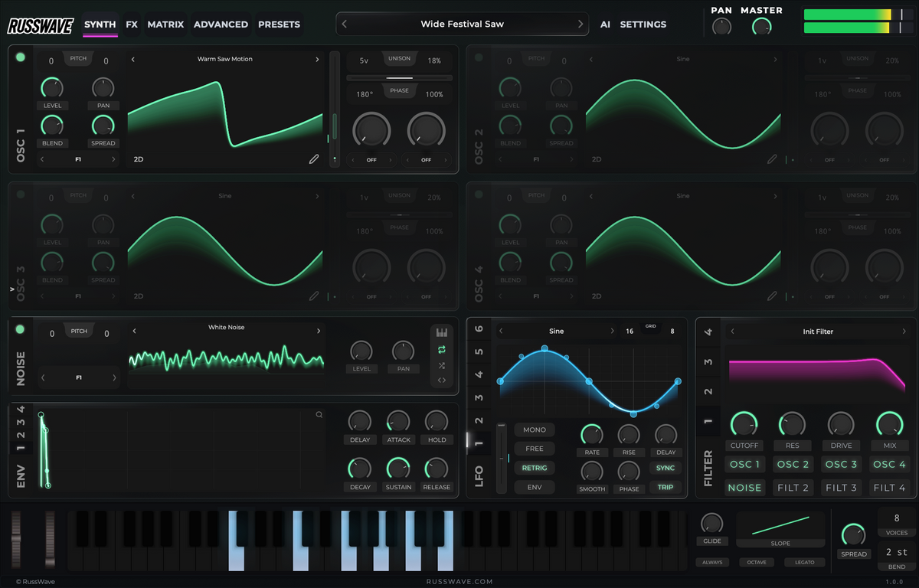The width and height of the screenshot is (919, 588).
Task: Click the envelope SUSTAIN knob
Action: [x=398, y=469]
